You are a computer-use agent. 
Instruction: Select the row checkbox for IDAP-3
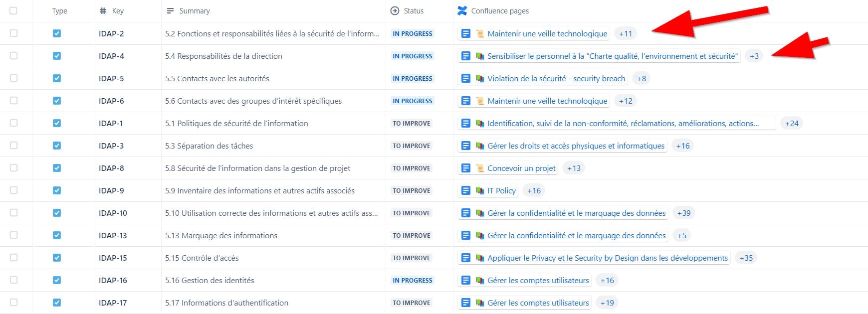point(13,146)
